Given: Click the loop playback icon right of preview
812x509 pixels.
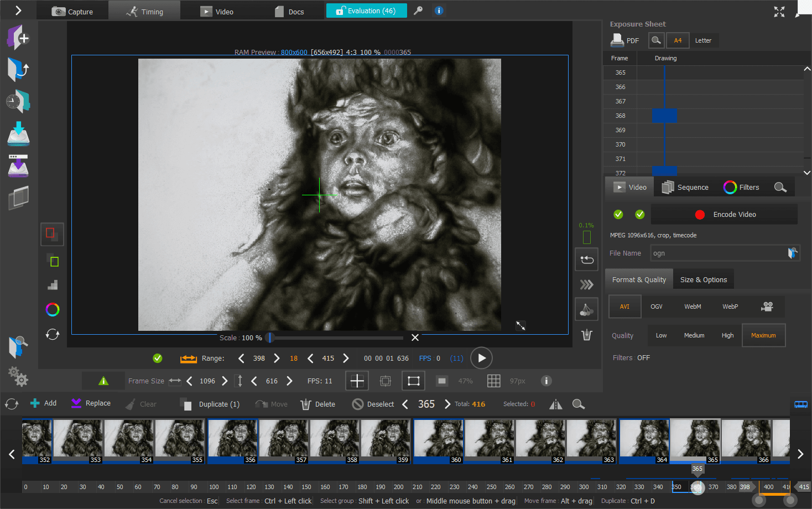Looking at the screenshot, I should pos(586,259).
